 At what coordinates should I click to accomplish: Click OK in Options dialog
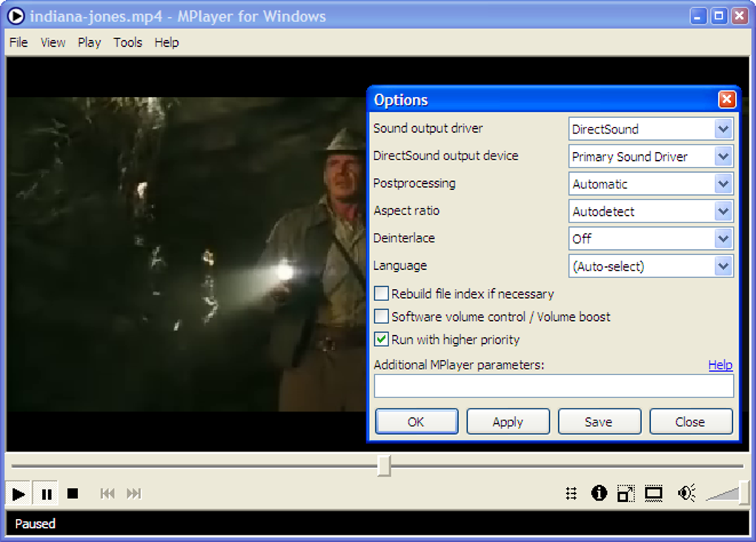417,422
